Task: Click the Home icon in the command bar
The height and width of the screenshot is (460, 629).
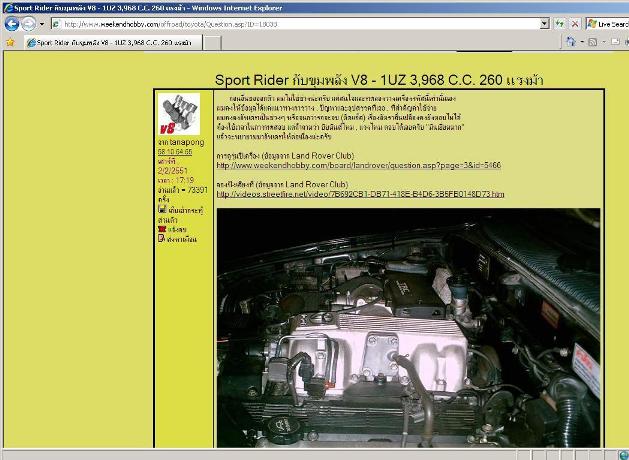Action: click(571, 42)
